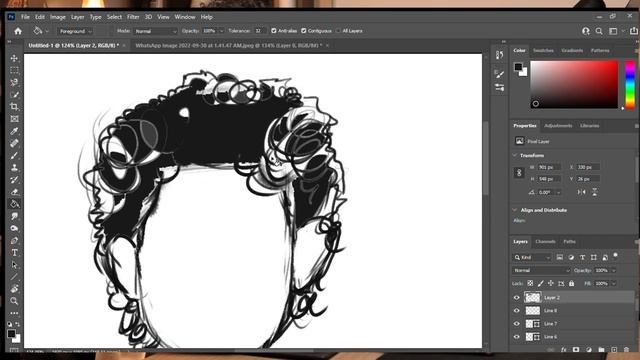This screenshot has height=360, width=640.
Task: Open the Foreground fill source dropdown
Action: click(76, 31)
